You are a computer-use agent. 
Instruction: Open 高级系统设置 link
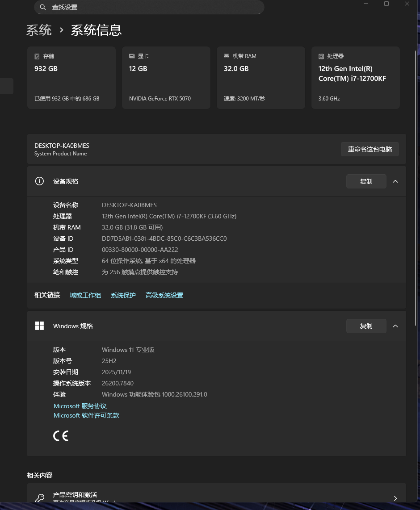164,295
